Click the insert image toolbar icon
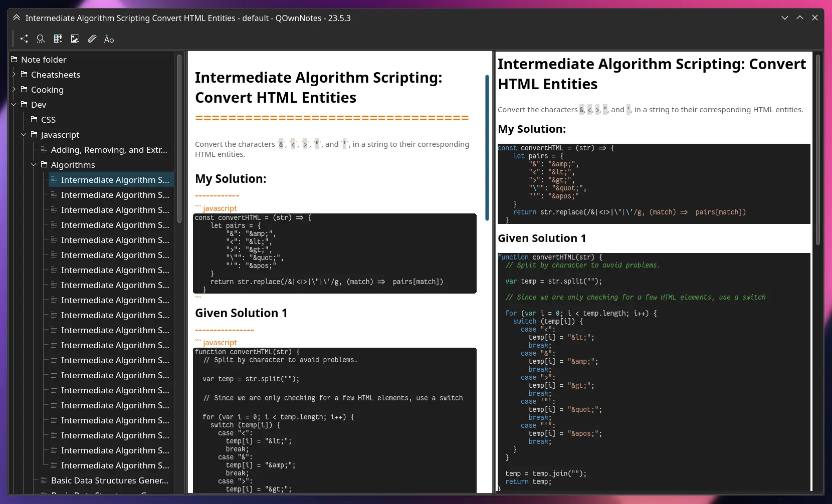 (x=75, y=39)
